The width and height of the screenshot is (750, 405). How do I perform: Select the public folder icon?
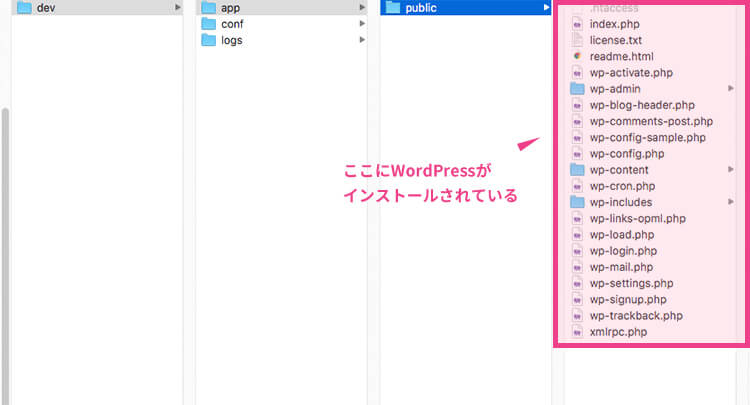(x=393, y=8)
